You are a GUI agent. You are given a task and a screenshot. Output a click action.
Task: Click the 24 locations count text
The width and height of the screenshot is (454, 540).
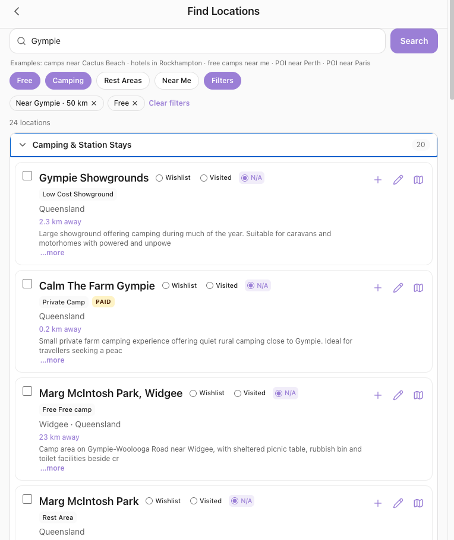click(30, 123)
